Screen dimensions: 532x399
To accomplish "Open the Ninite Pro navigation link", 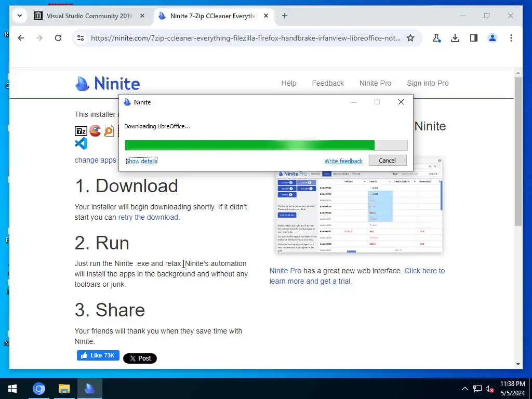I will pyautogui.click(x=375, y=83).
